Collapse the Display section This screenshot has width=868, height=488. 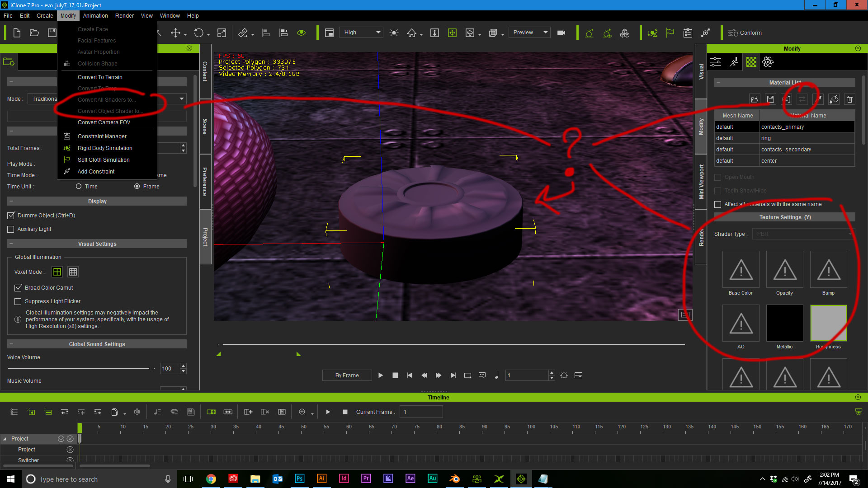[x=11, y=202]
